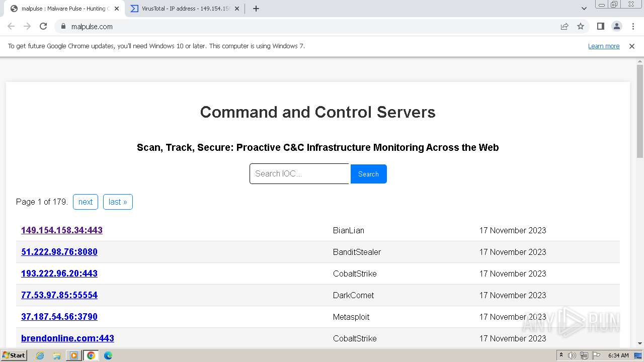
Task: Open a new tab with plus icon
Action: point(256,9)
